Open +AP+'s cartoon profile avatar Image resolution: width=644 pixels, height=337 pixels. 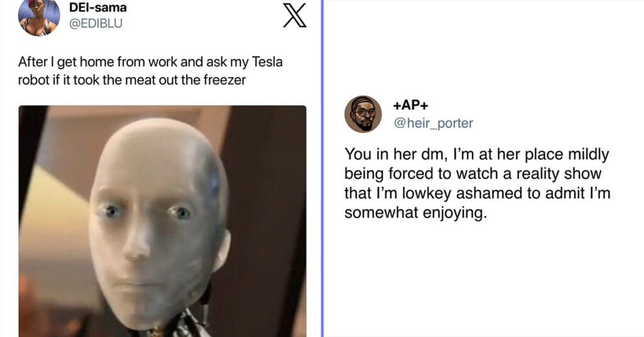click(363, 114)
